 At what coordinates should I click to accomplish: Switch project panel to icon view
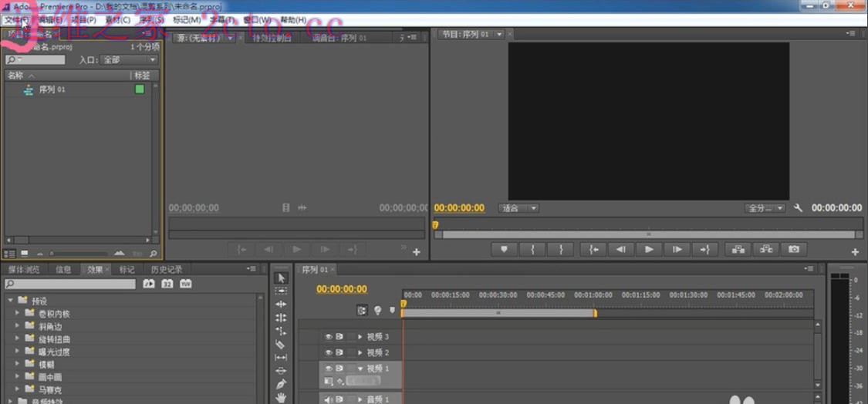coord(25,254)
